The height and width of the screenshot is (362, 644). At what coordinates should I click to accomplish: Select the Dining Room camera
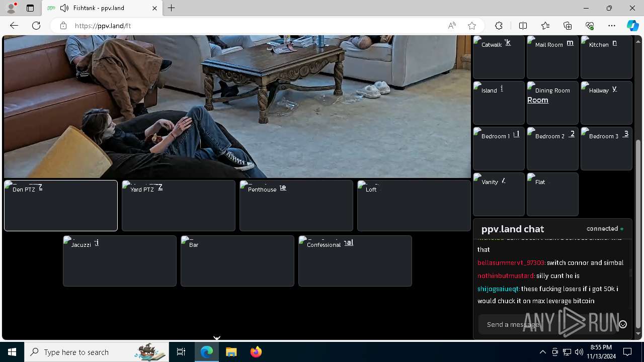[552, 103]
